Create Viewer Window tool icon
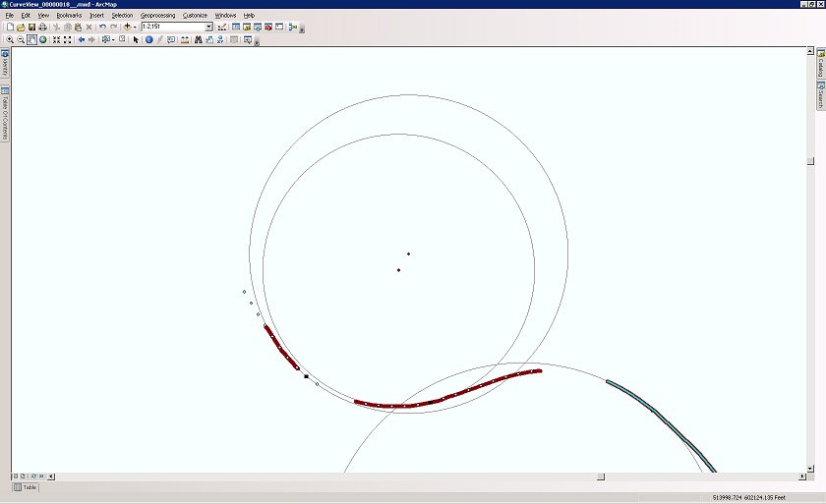The height and width of the screenshot is (504, 826). coord(248,40)
